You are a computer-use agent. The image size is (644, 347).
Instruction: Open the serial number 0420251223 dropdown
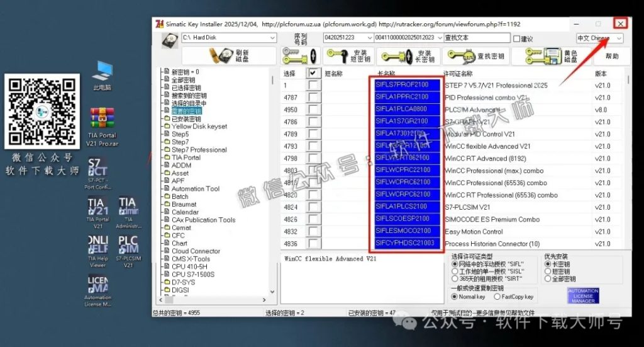(369, 37)
